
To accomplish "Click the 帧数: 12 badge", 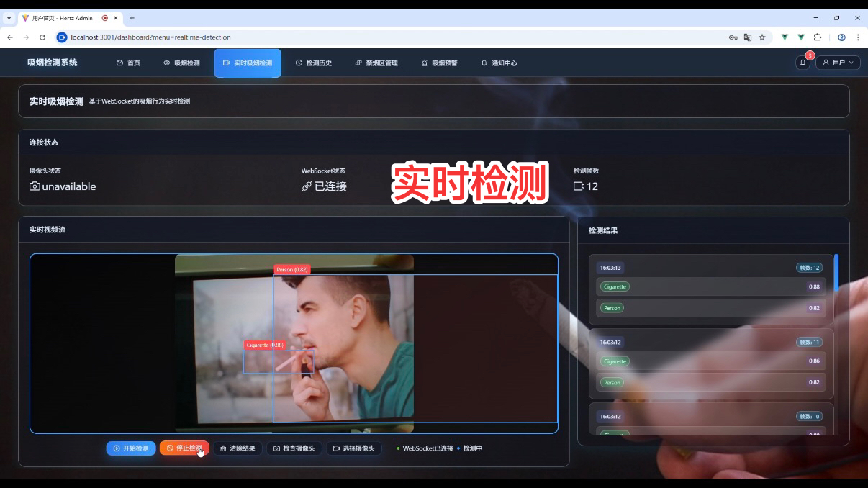I will [809, 268].
